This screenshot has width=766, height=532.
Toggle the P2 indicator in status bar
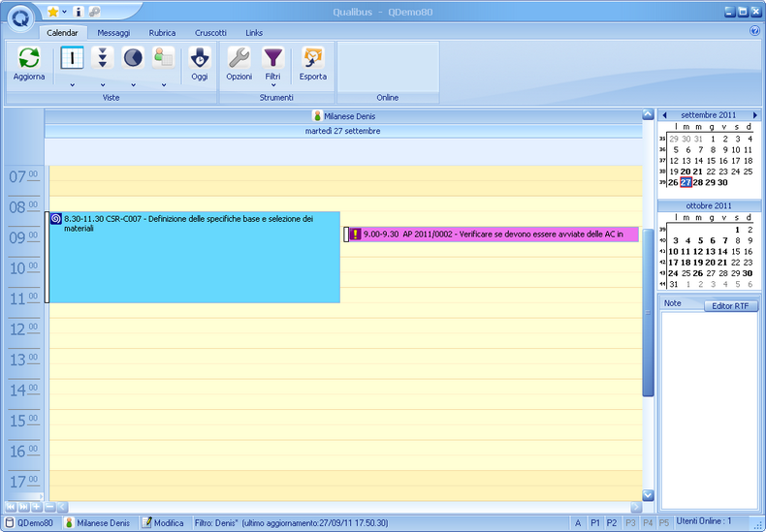pos(612,522)
